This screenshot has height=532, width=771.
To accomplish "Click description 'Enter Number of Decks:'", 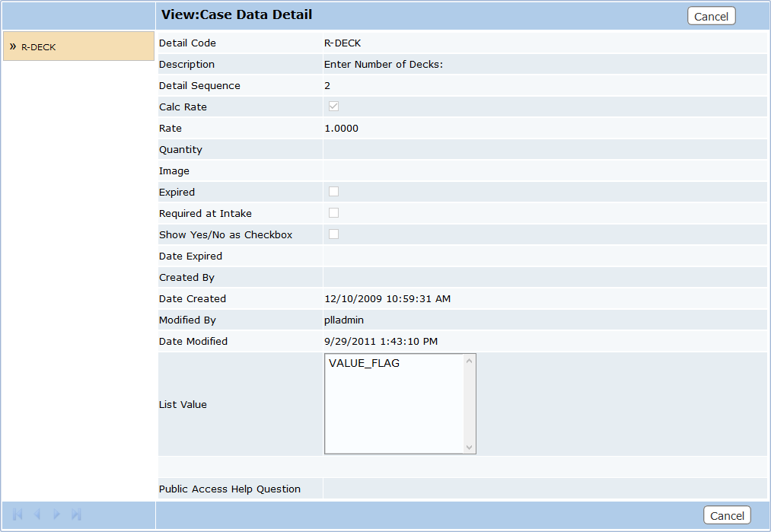I will point(384,65).
